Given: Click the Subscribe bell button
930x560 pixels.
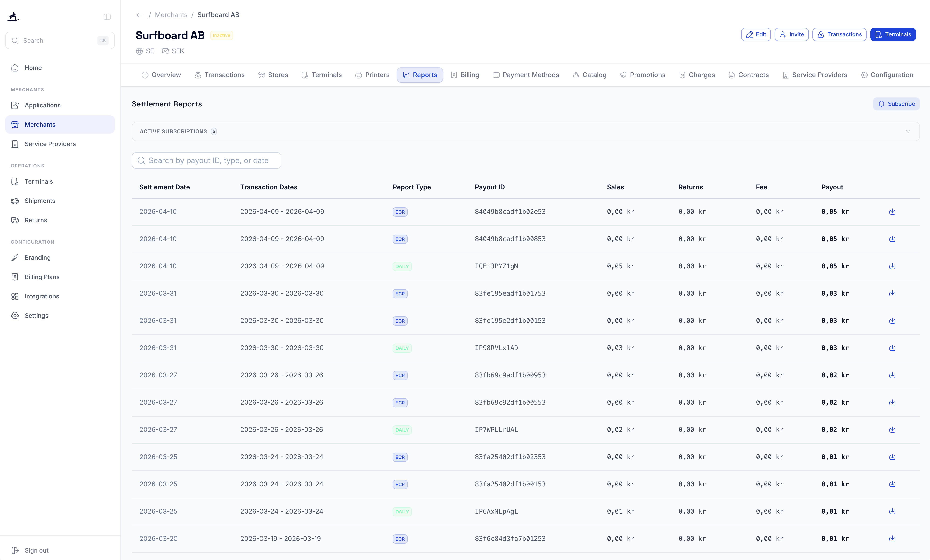Looking at the screenshot, I should [x=896, y=104].
